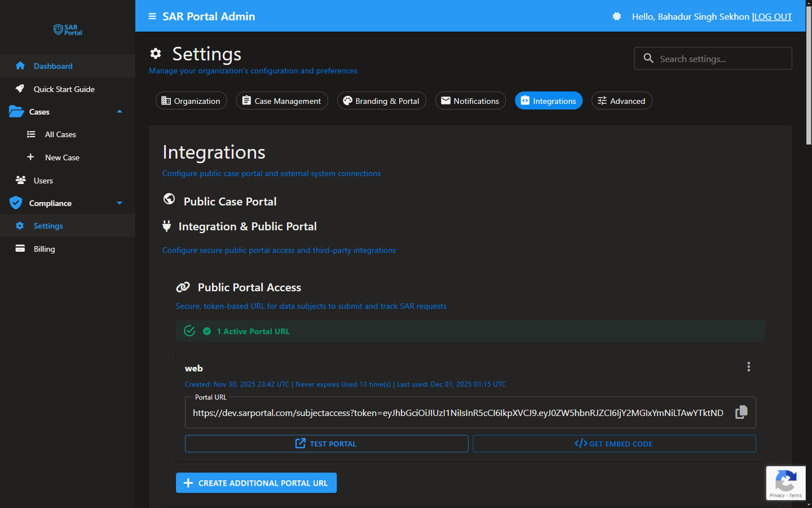Select the Billing card icon

20,248
